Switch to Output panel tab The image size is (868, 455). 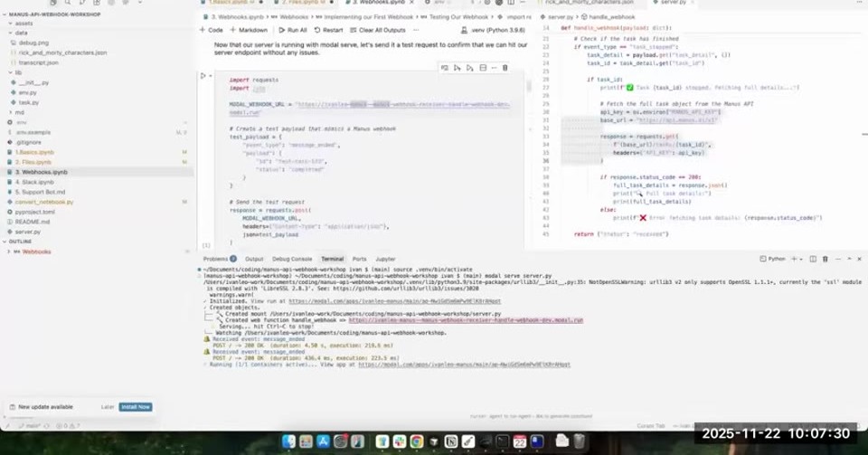click(254, 259)
